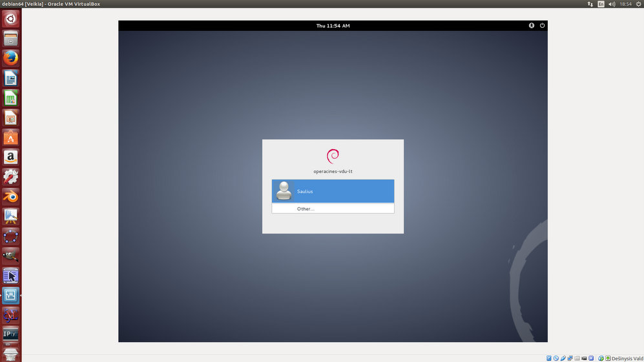Click the VirtualBox optical disk status icon
The height and width of the screenshot is (362, 644).
[556, 358]
